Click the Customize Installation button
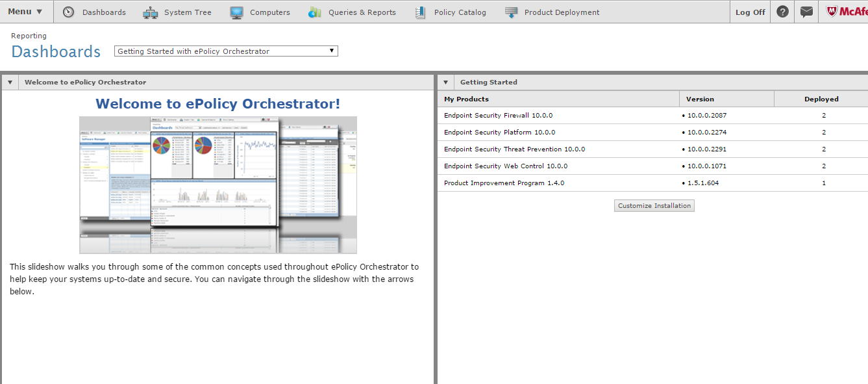This screenshot has width=868, height=384. pyautogui.click(x=654, y=205)
